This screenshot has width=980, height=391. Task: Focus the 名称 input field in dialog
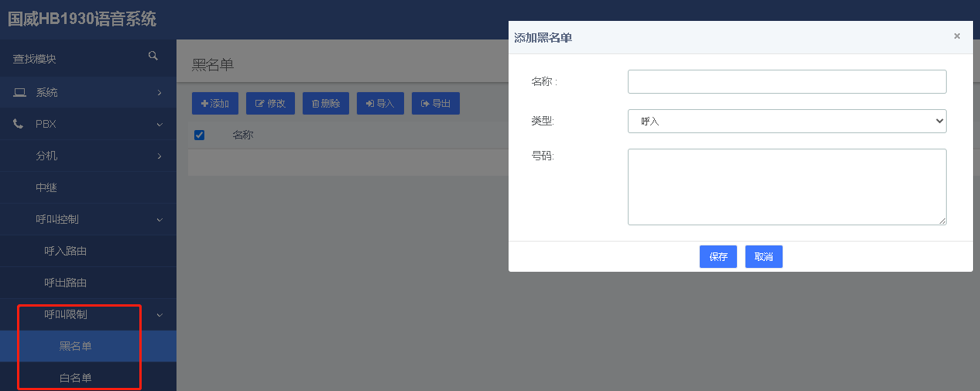point(787,81)
